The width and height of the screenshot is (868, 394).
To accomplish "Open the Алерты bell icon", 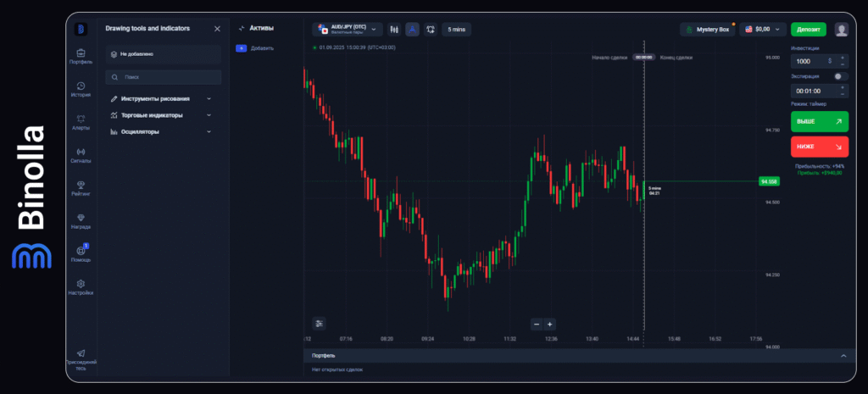I will tap(81, 120).
